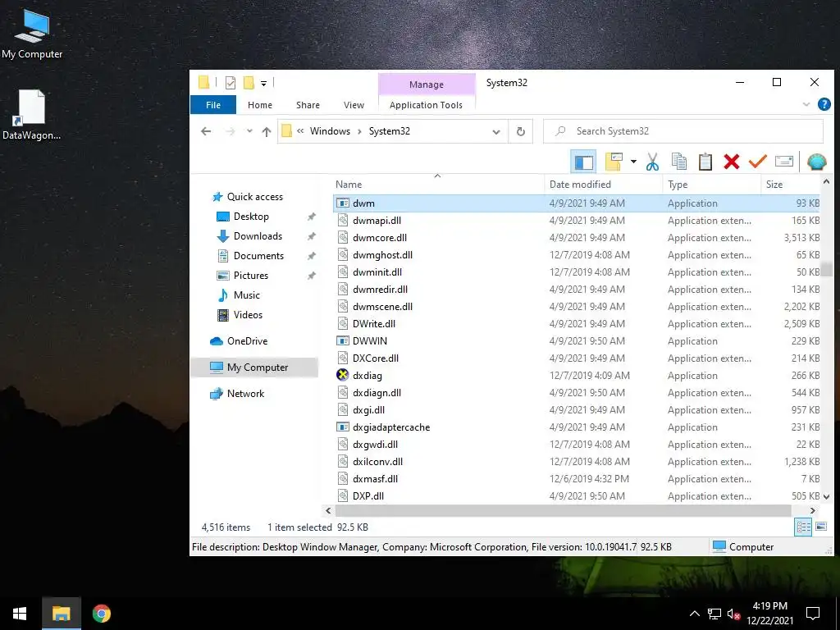
Task: Expand the address bar history chevron
Action: click(x=496, y=132)
